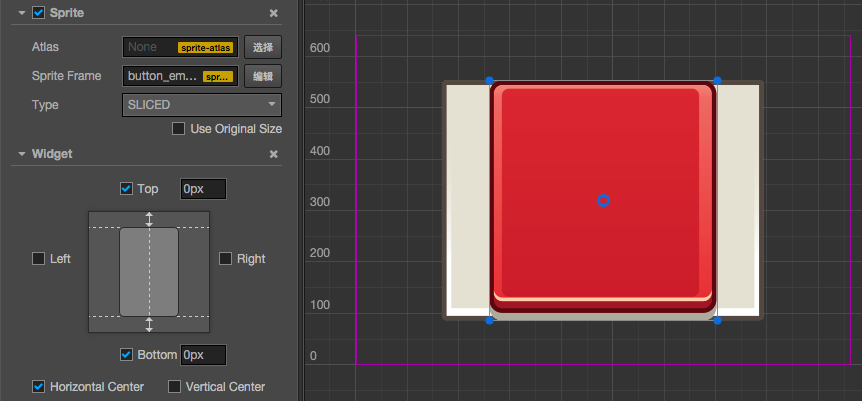The height and width of the screenshot is (401, 862).
Task: Remove the Sprite component with its X icon
Action: pyautogui.click(x=273, y=13)
